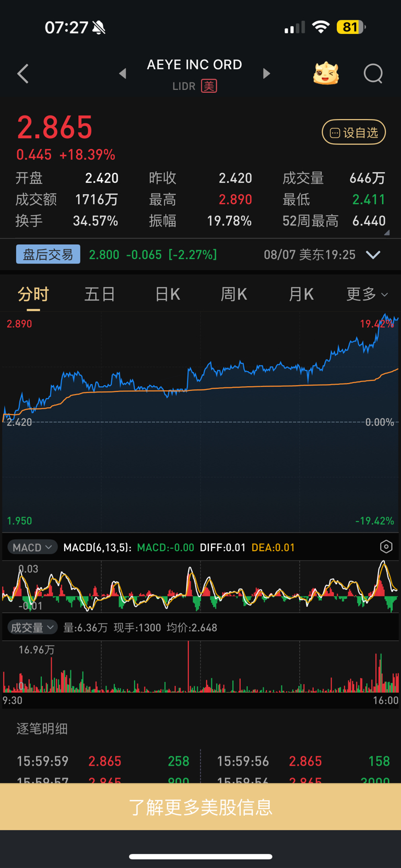Open search with magnifier icon
Viewport: 401px width, 868px height.
373,74
